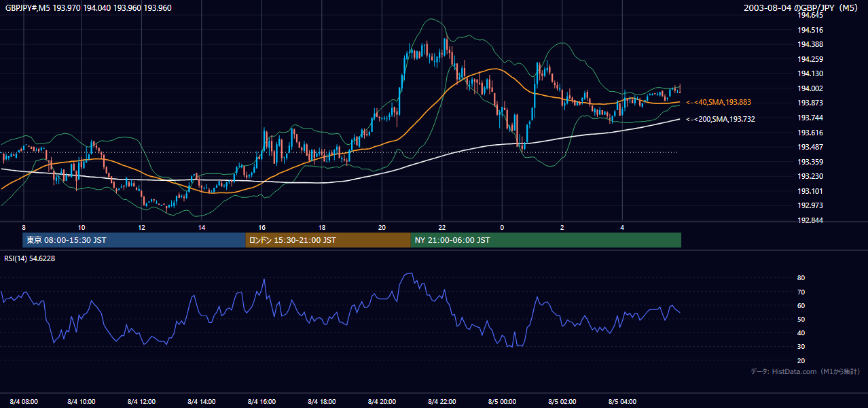Click price scale value 194.130

coord(810,73)
